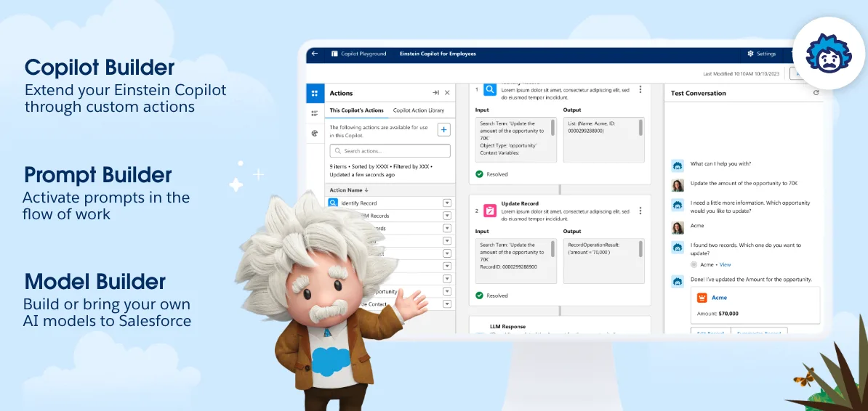Click step 1 Input box scrollbar
Image resolution: width=868 pixels, height=411 pixels.
point(552,127)
